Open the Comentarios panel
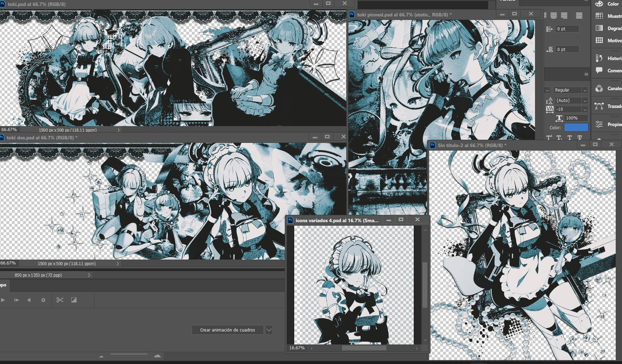622x364 pixels. click(x=599, y=70)
